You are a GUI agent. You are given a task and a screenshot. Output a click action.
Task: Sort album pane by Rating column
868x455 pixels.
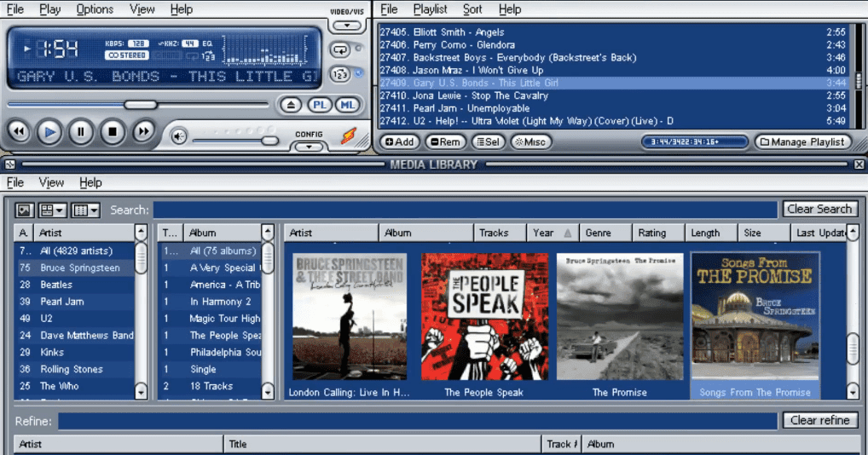657,233
